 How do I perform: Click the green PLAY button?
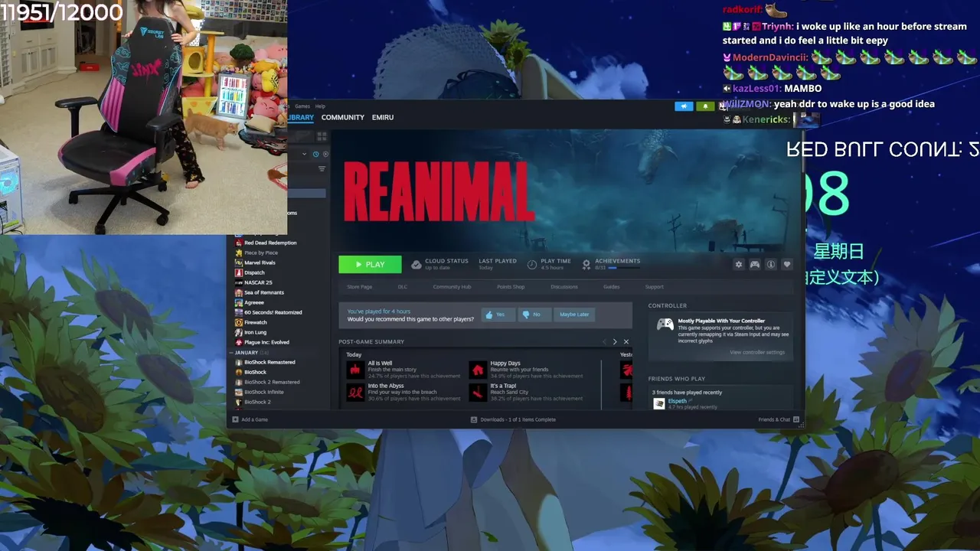370,264
